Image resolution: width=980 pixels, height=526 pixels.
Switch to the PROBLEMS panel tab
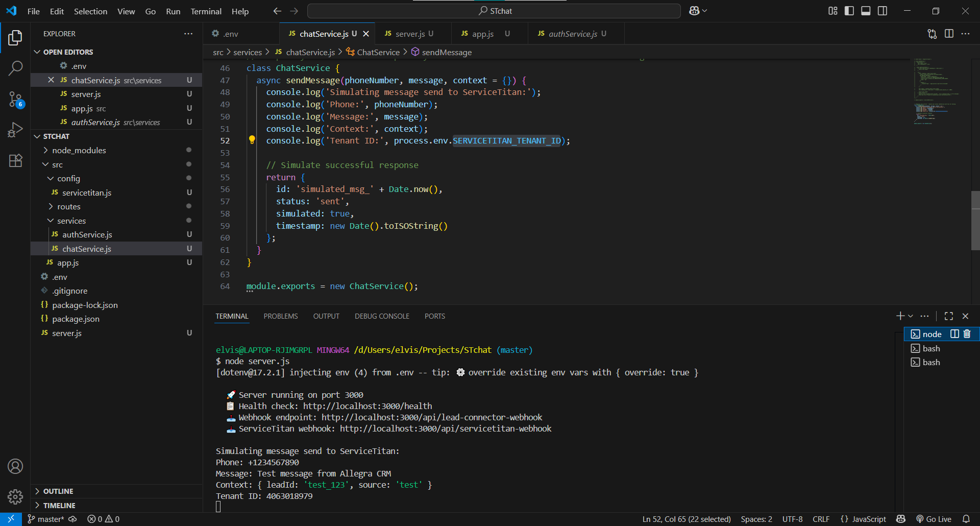coord(280,316)
